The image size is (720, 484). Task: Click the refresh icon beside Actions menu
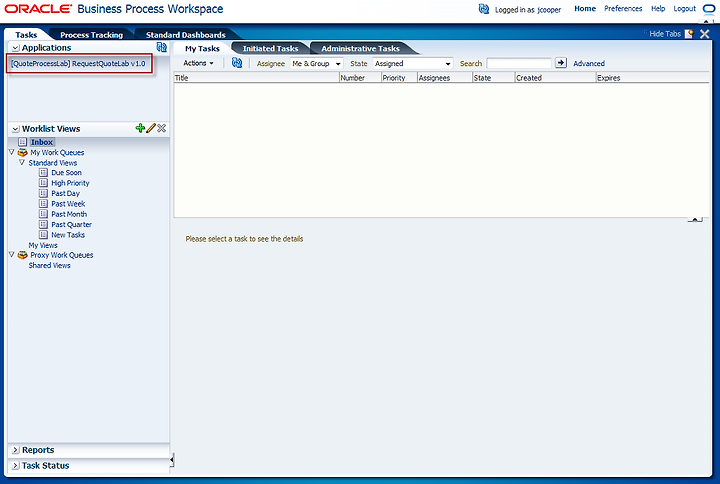237,63
